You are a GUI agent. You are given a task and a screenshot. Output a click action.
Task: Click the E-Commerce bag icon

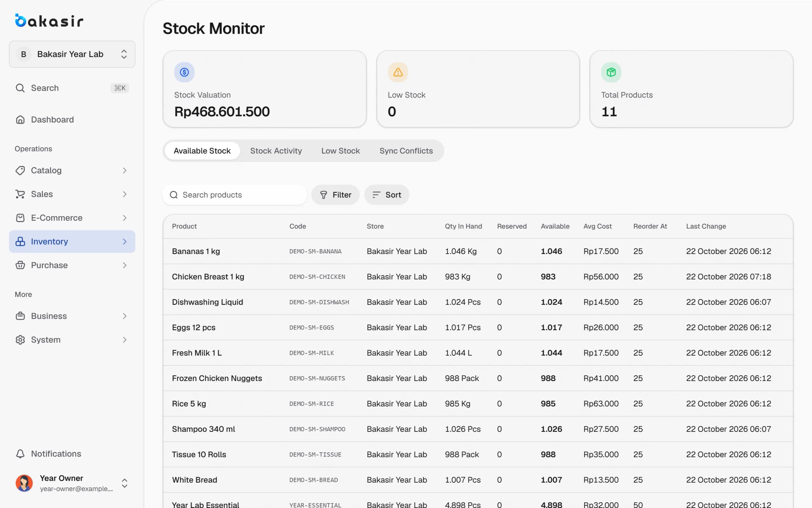click(x=20, y=218)
